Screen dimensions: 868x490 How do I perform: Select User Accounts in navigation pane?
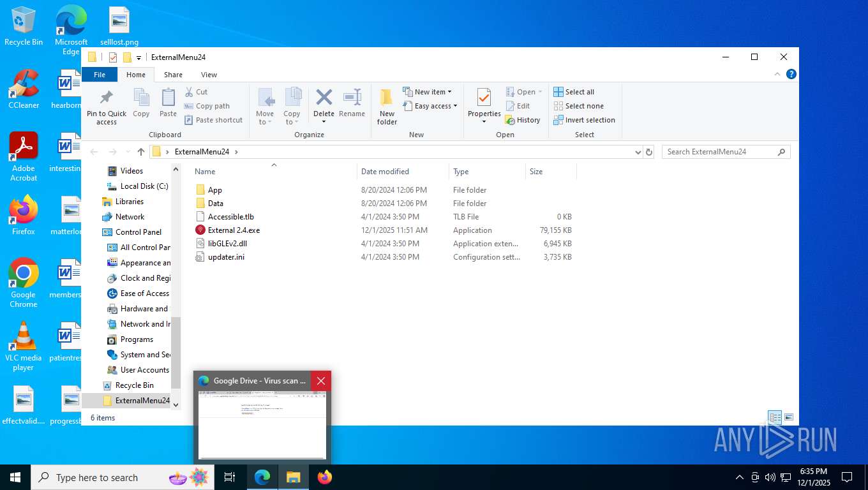tap(145, 370)
